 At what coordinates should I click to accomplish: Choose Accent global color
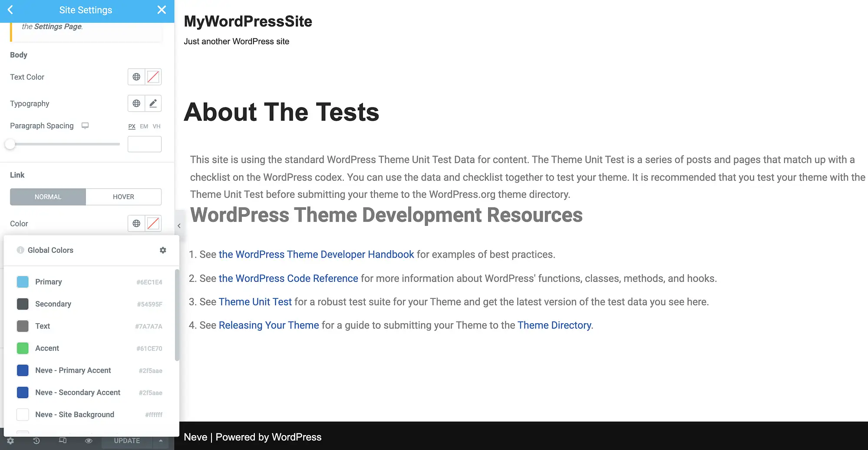[89, 348]
